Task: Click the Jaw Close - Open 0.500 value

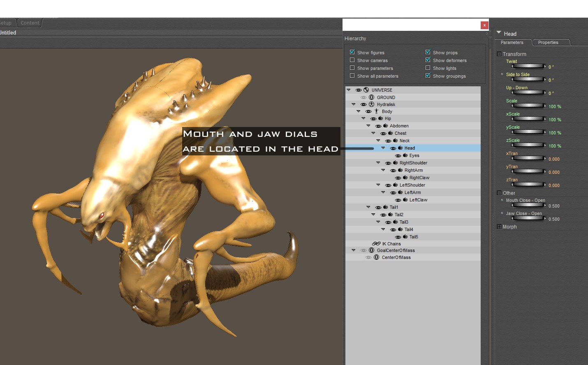Action: (x=554, y=219)
